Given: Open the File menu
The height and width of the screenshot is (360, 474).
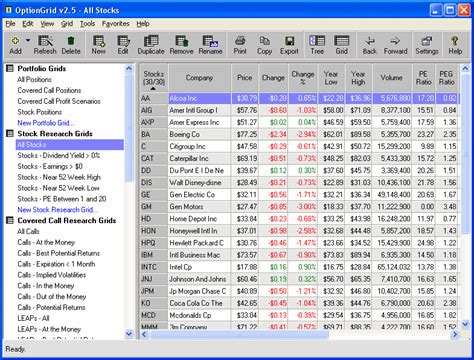Looking at the screenshot, I should (10, 24).
